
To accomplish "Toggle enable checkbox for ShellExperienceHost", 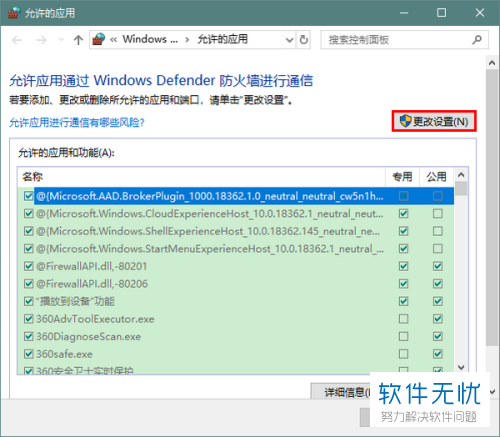I will click(x=29, y=231).
